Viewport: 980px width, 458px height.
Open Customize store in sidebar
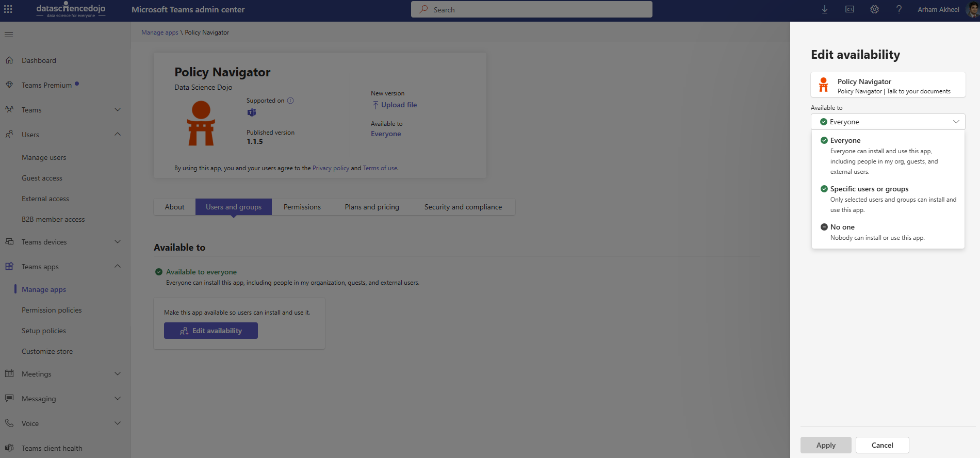tap(47, 351)
